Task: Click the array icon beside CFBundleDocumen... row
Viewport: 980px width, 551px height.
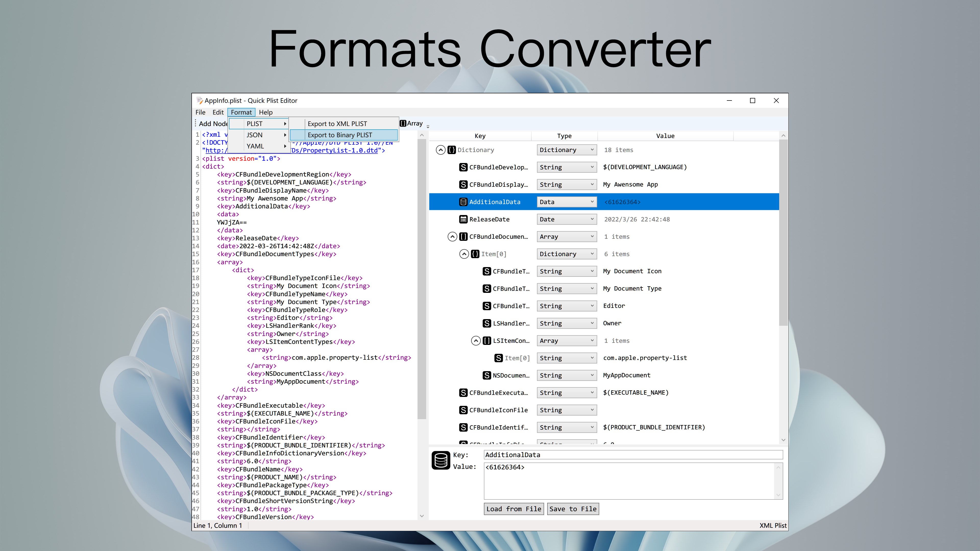Action: [463, 236]
